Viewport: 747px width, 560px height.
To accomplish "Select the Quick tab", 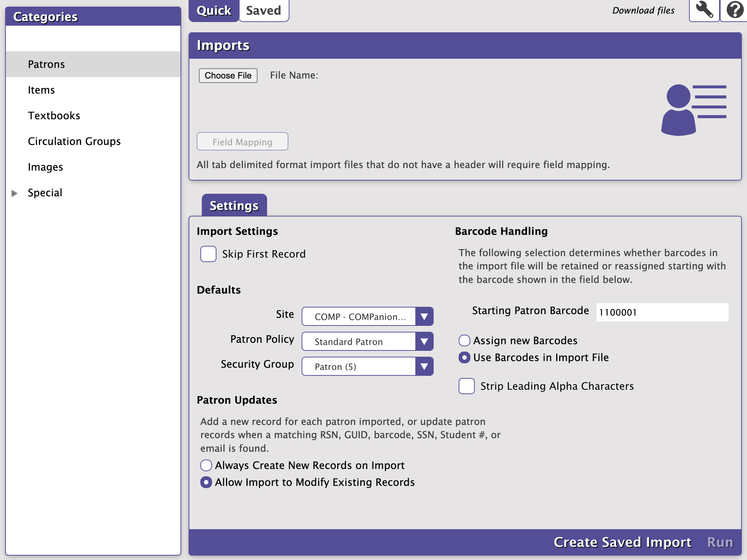I will pos(214,11).
